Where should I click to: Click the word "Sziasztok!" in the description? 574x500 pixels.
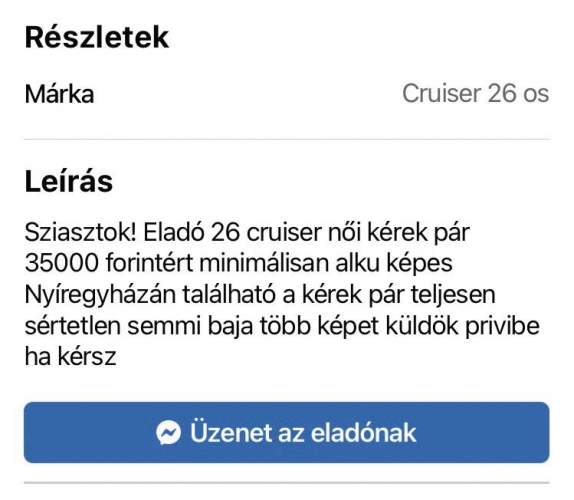pos(81,232)
